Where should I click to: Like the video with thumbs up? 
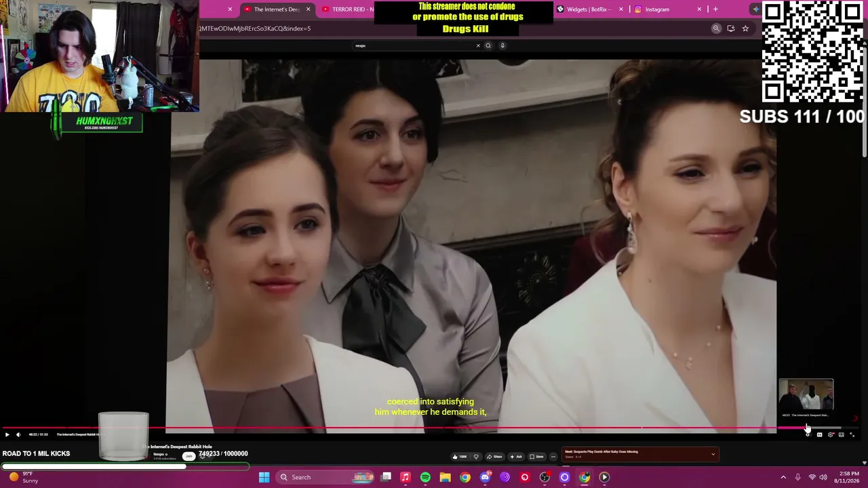[459, 456]
